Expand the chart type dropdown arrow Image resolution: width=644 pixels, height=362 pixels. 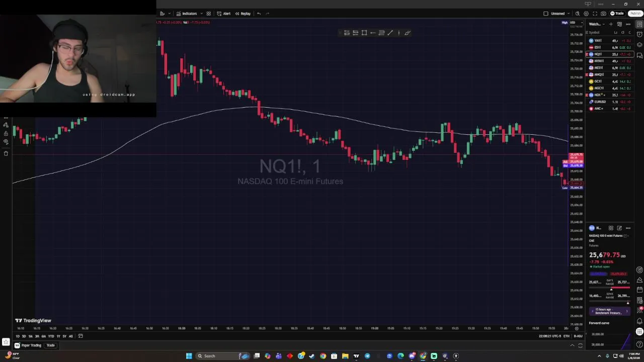coord(169,14)
